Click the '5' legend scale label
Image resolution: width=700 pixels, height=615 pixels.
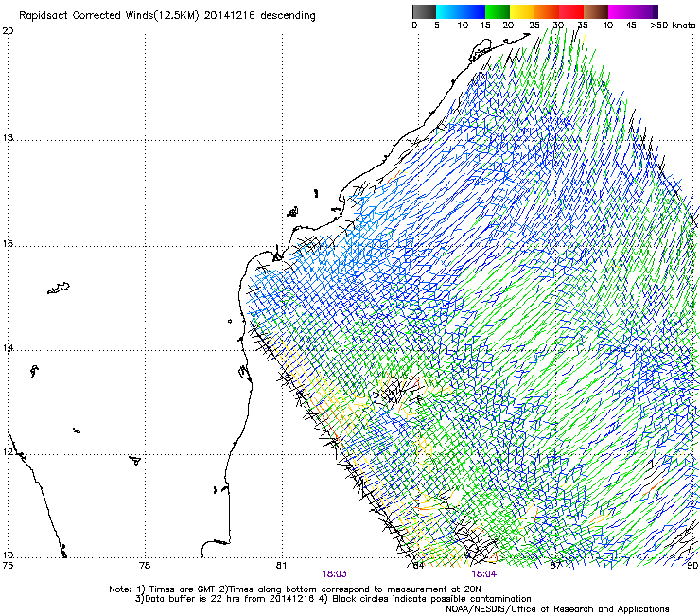click(x=437, y=26)
